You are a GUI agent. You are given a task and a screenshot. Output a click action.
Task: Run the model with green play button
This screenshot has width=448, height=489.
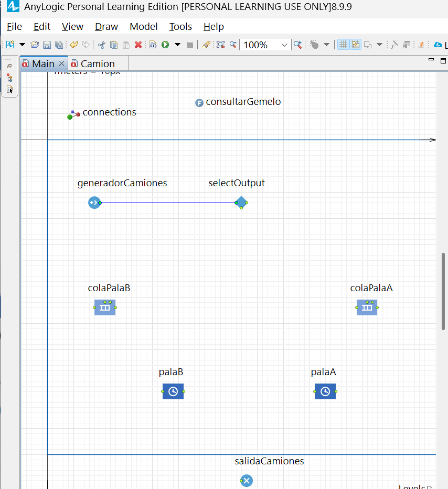165,45
